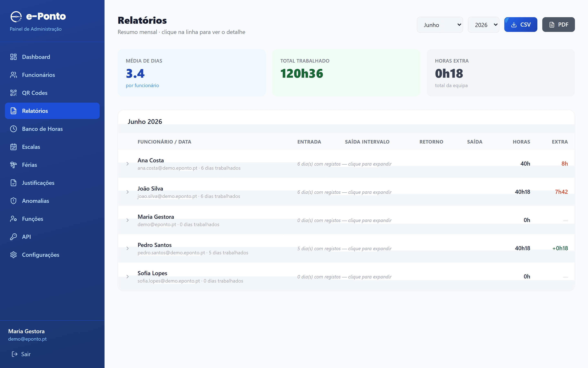The image size is (588, 368).
Task: Click the Sair logout link
Action: point(21,354)
